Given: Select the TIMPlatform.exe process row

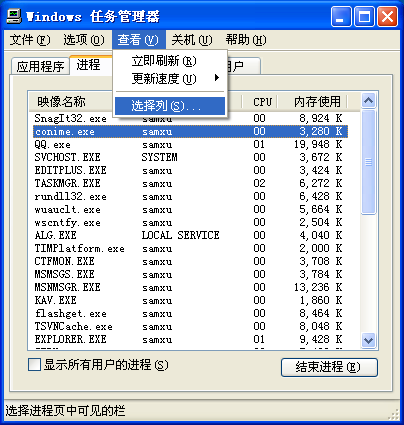Looking at the screenshot, I should (190, 248).
